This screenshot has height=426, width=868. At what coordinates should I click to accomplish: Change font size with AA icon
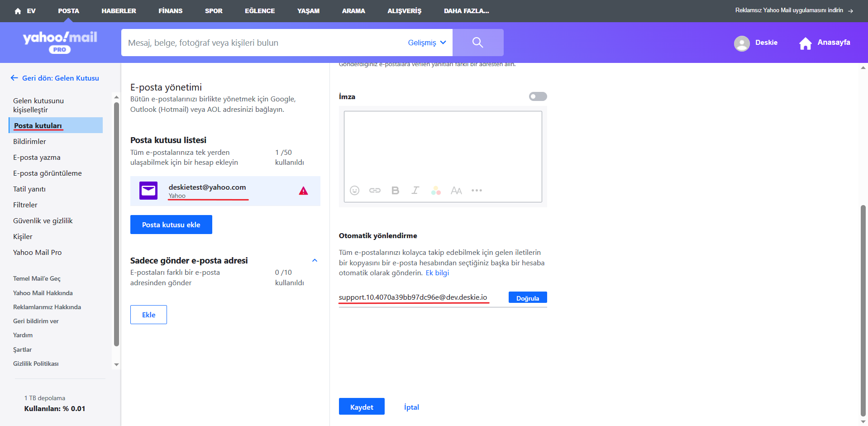[456, 191]
